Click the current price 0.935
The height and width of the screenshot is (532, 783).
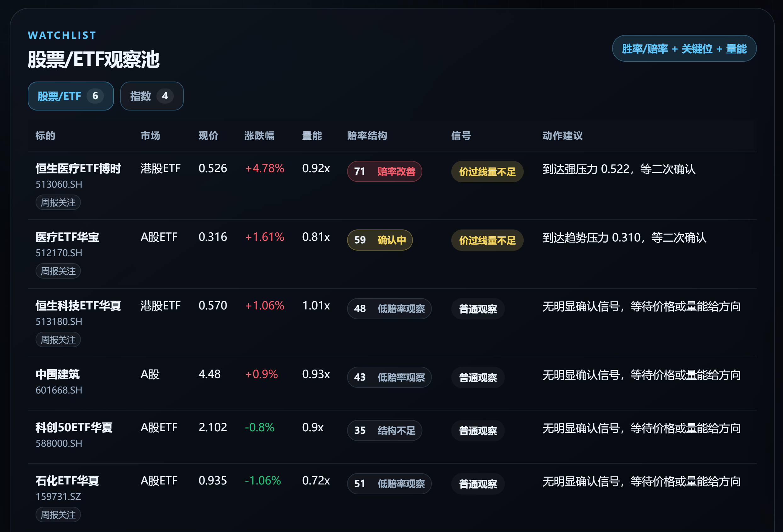tap(213, 480)
